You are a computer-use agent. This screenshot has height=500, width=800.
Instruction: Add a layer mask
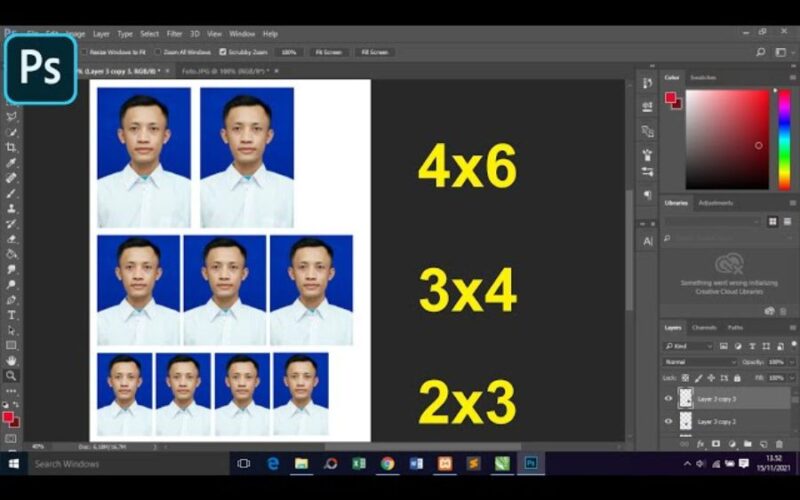tap(716, 444)
